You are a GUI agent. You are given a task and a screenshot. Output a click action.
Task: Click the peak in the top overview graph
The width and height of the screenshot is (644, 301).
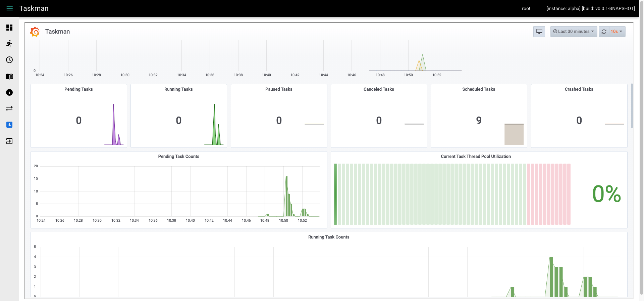[x=422, y=62]
